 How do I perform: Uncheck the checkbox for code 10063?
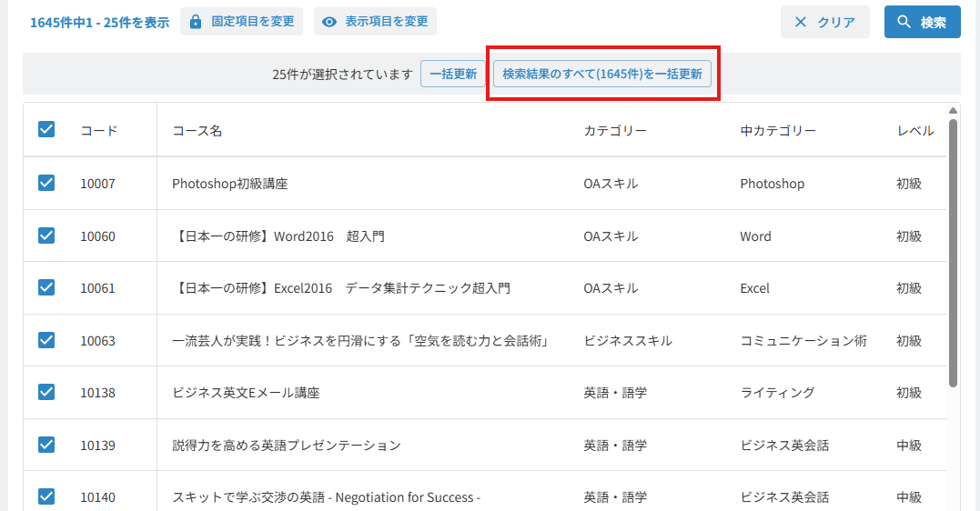click(x=46, y=340)
